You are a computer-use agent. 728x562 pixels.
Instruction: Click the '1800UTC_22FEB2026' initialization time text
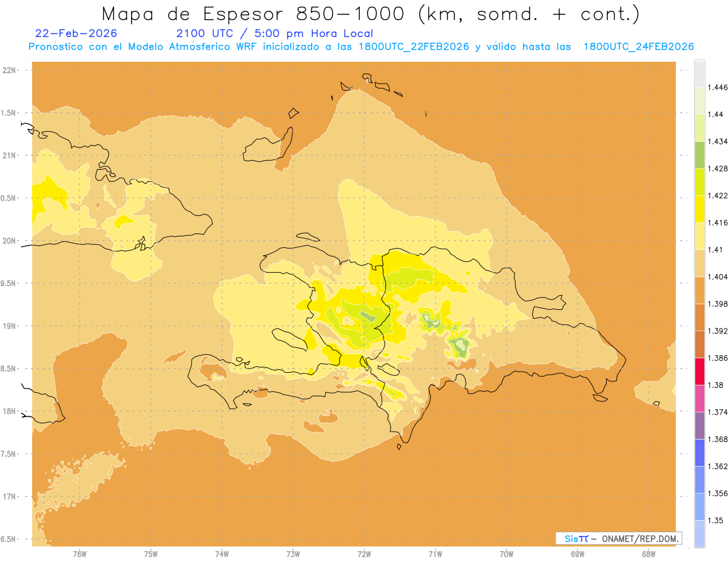pyautogui.click(x=414, y=47)
